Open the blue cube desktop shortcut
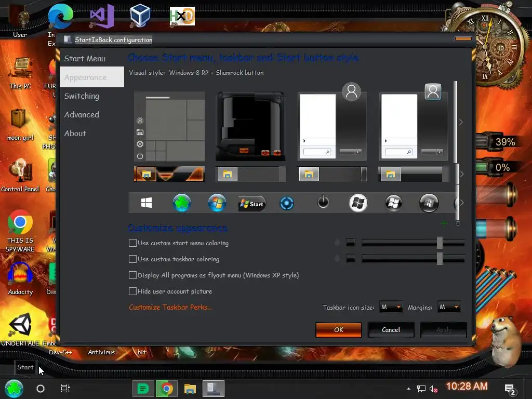532x399 pixels. tap(140, 16)
